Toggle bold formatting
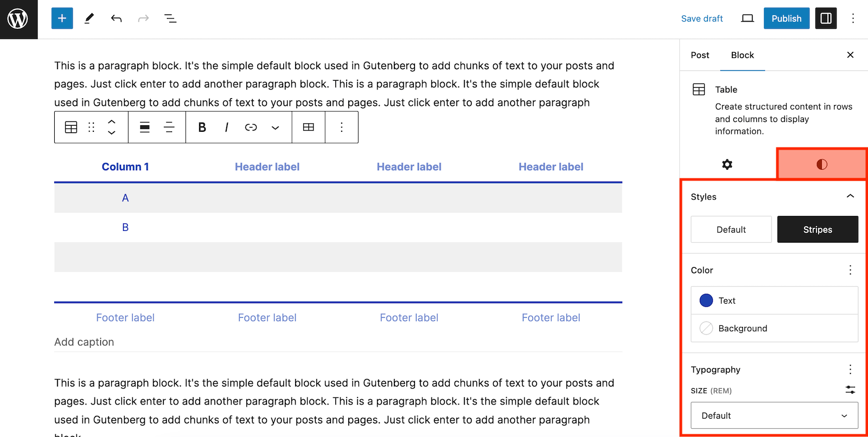 point(202,127)
